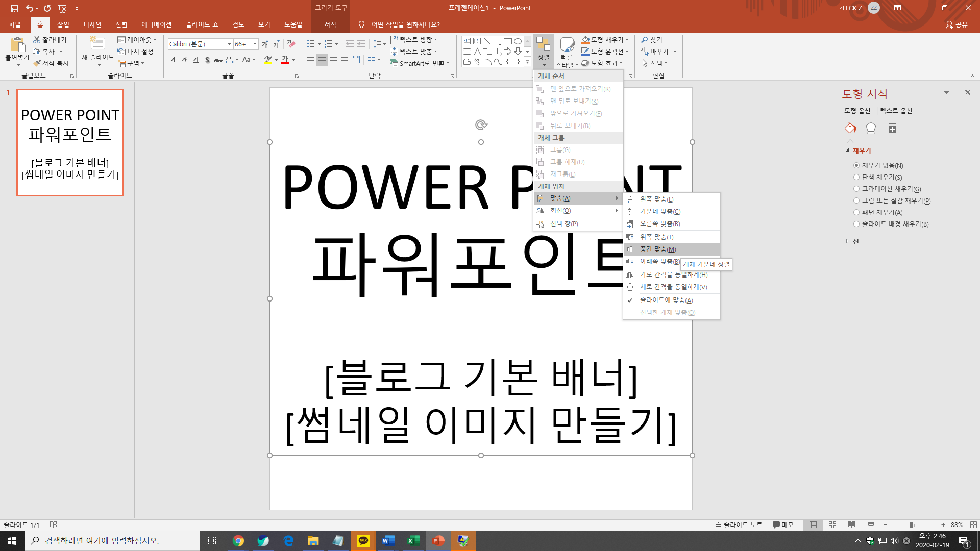Open the Insert (삽입) ribbon tab
The height and width of the screenshot is (551, 980).
click(63, 24)
